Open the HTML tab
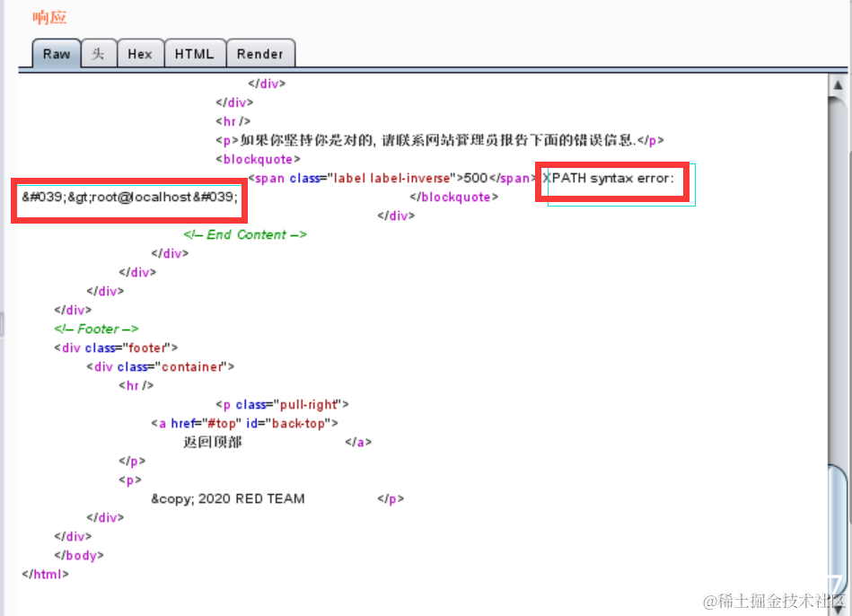The height and width of the screenshot is (616, 852). point(195,54)
